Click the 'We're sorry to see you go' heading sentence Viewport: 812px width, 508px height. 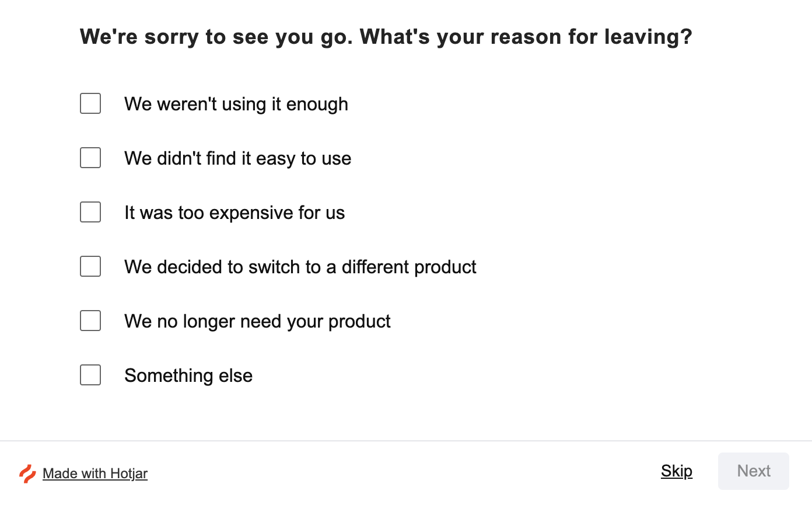pos(216,37)
